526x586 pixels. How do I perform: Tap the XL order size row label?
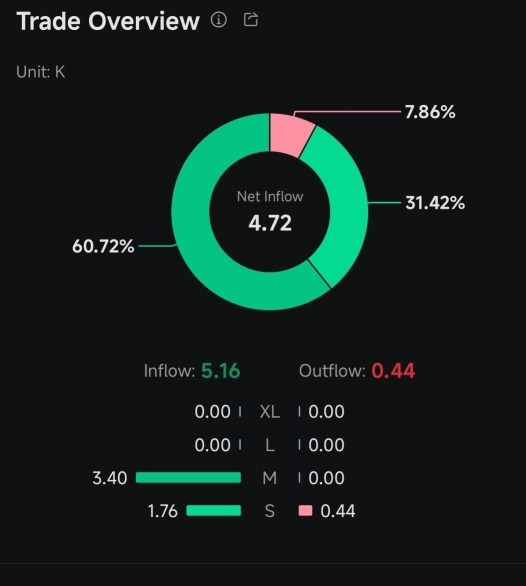point(270,412)
